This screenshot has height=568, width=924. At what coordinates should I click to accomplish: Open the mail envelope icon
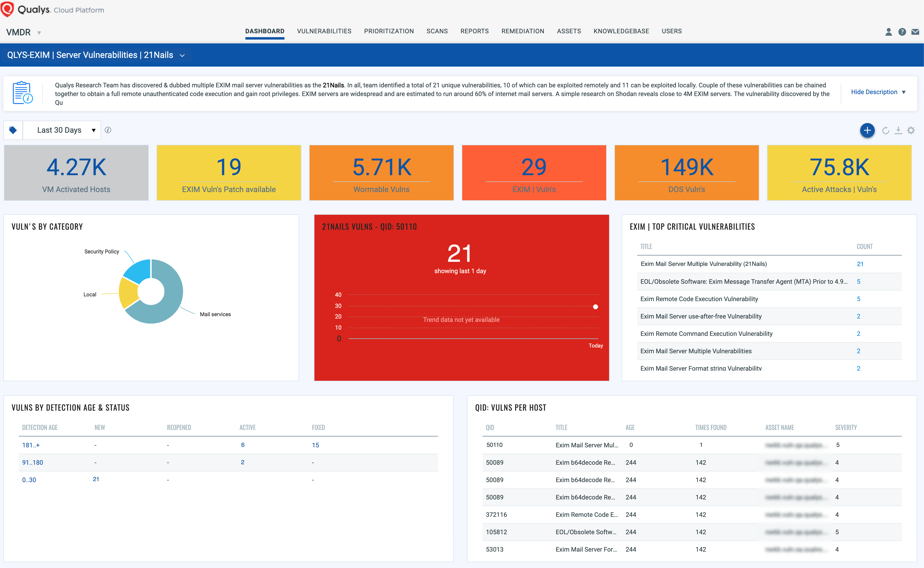pos(915,32)
